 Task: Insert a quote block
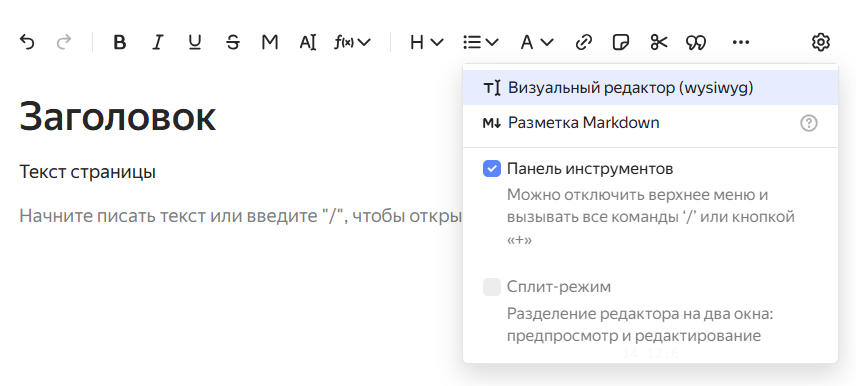[x=696, y=42]
